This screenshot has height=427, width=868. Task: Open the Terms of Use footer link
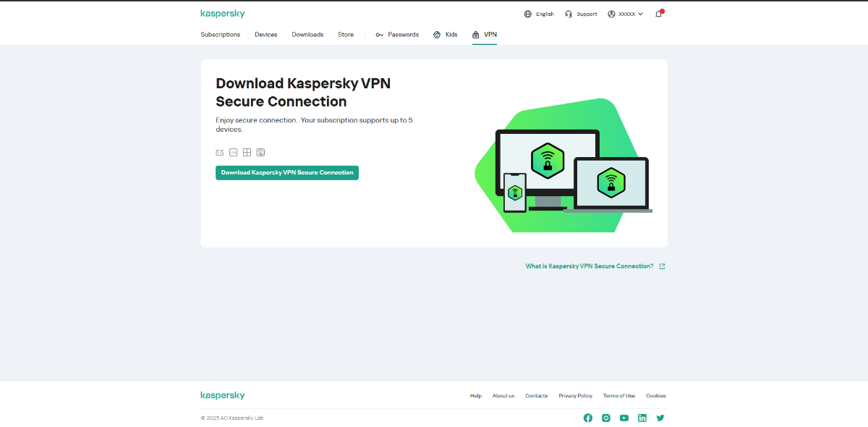tap(619, 396)
